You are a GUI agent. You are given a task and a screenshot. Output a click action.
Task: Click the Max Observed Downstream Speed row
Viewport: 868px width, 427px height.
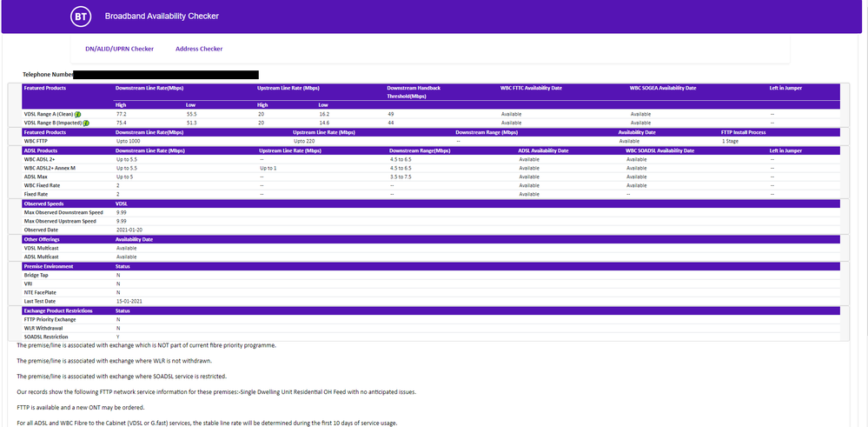(x=63, y=212)
